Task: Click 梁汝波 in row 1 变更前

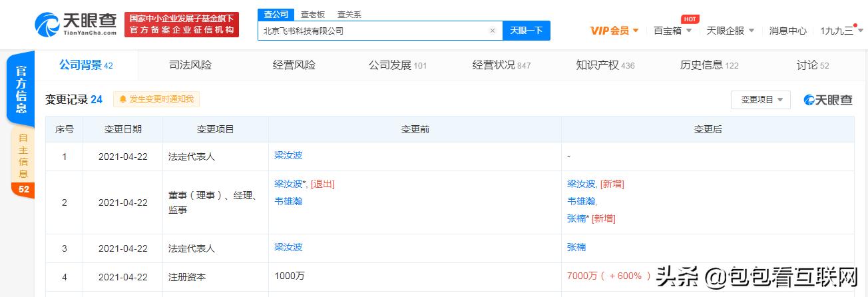Action: point(288,155)
